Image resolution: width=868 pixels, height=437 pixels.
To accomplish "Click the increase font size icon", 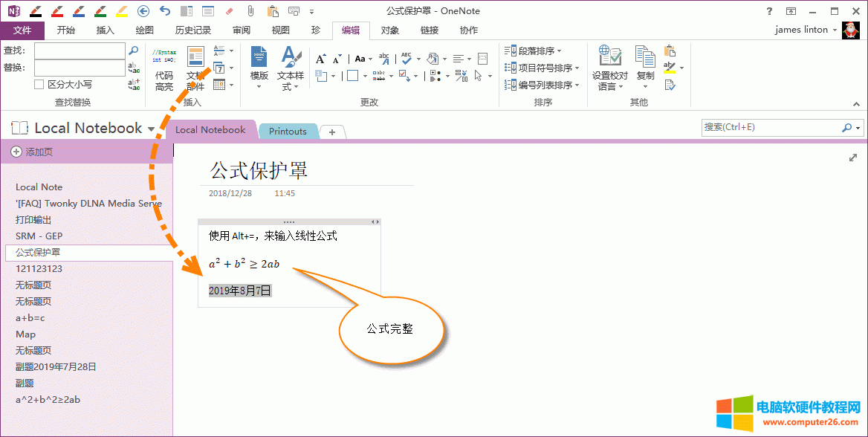I will coord(321,59).
